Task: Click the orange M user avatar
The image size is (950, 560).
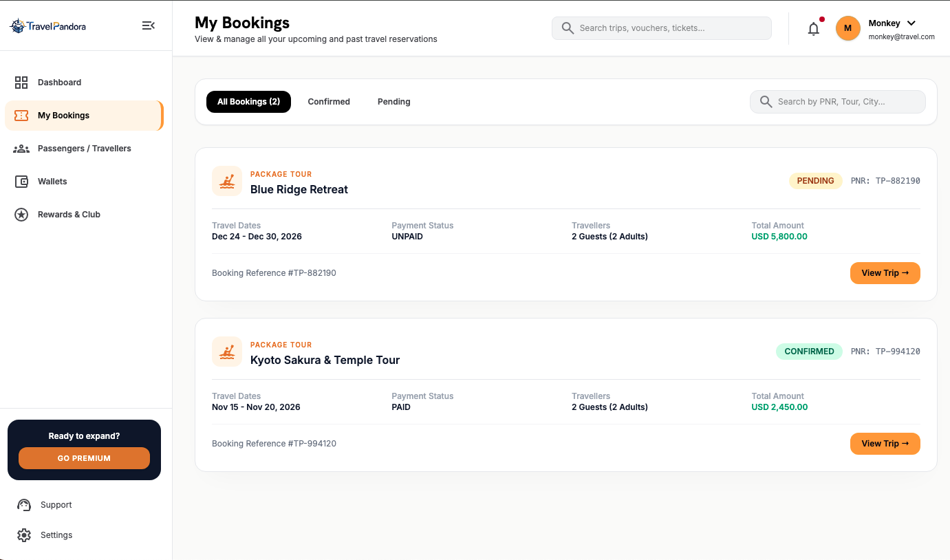Action: pyautogui.click(x=848, y=28)
